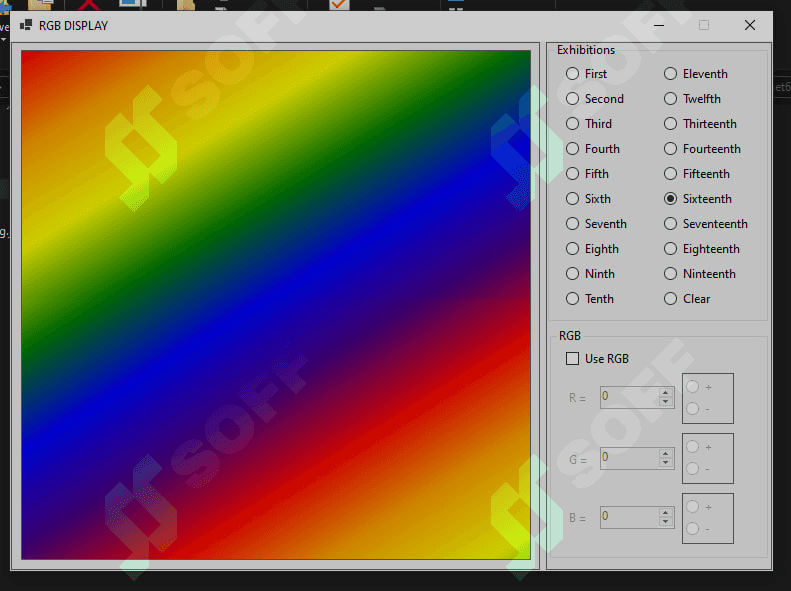Select the Fifth exhibition

coord(572,173)
